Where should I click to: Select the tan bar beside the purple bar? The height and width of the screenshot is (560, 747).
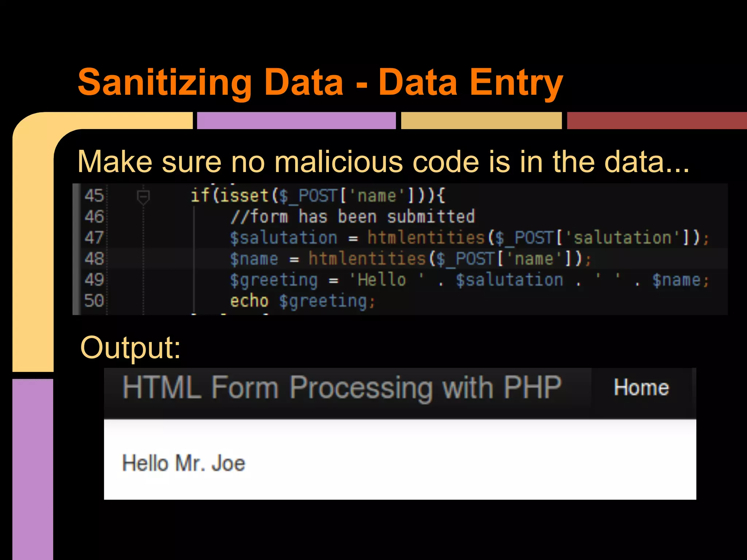481,120
